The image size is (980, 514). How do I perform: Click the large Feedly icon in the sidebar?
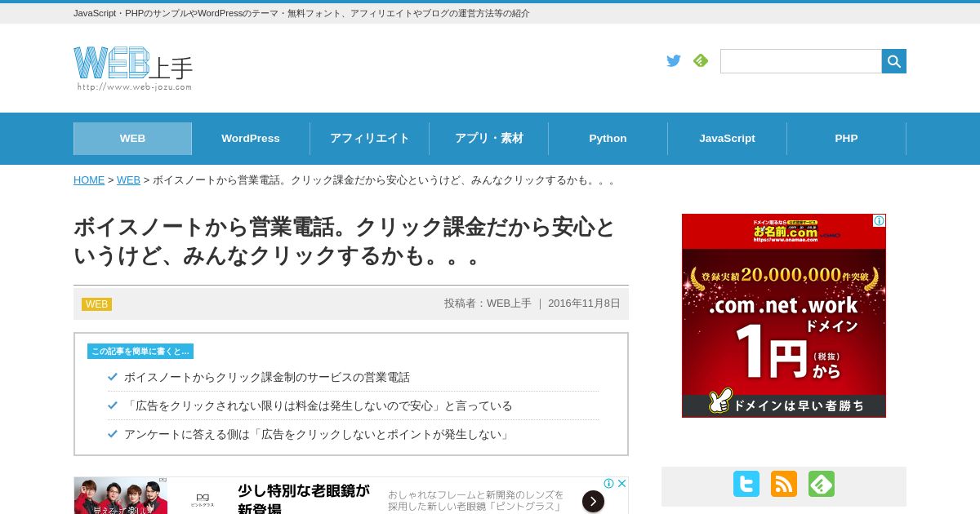tap(822, 484)
